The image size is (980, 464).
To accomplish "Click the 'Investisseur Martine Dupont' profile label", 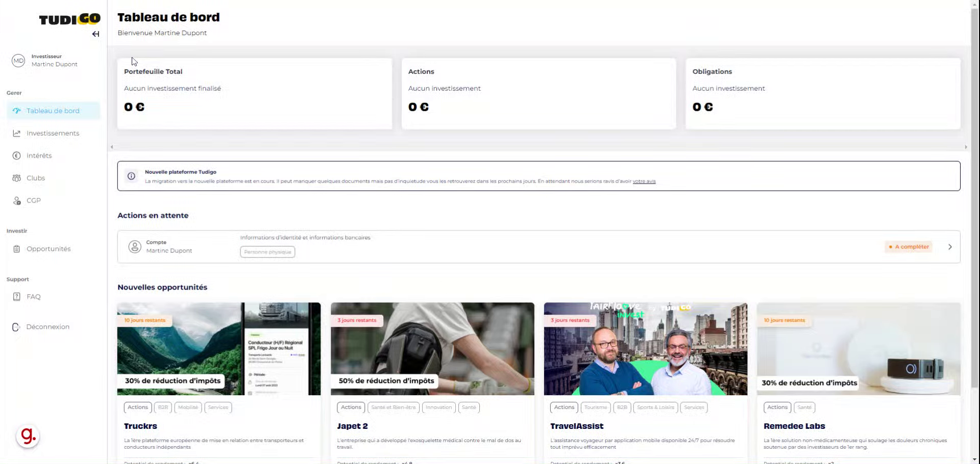I will (x=55, y=61).
